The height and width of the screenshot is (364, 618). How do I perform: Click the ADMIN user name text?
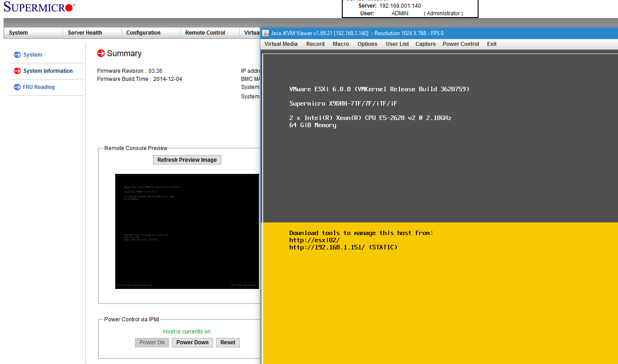click(400, 13)
